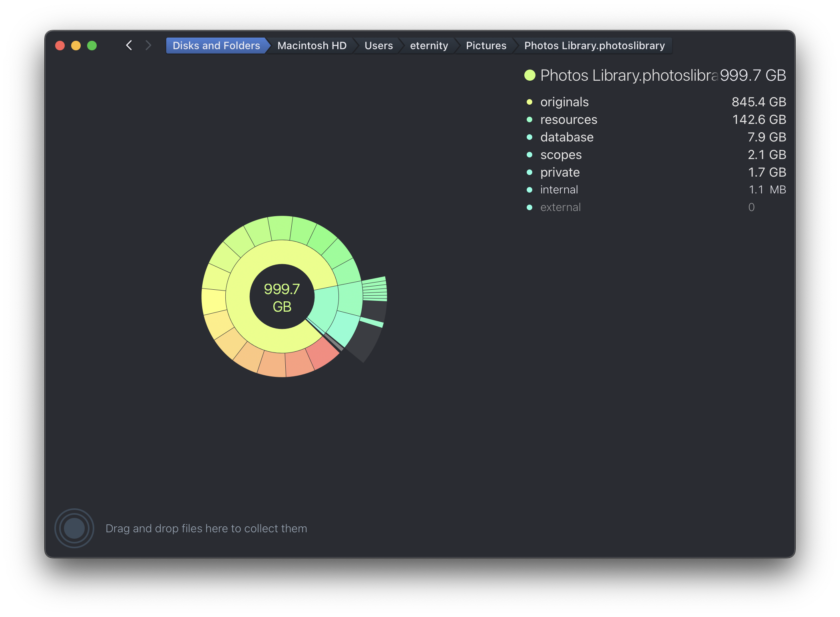Open Pictures breadcrumb folder

486,46
